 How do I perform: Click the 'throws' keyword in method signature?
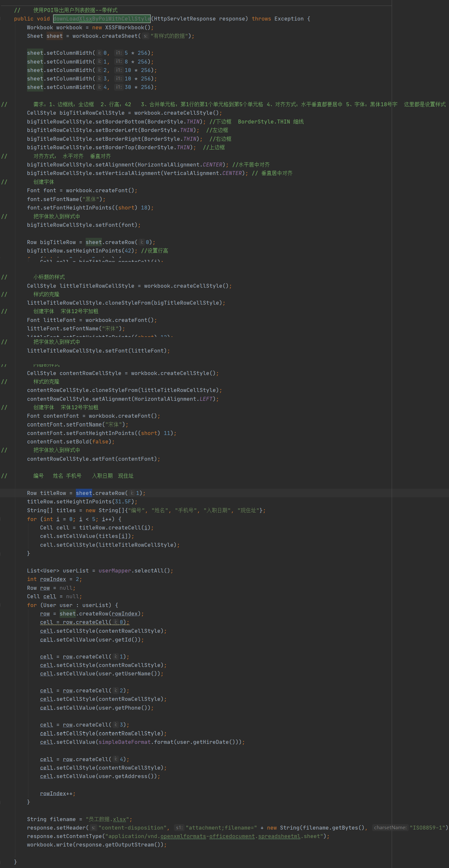tap(261, 19)
